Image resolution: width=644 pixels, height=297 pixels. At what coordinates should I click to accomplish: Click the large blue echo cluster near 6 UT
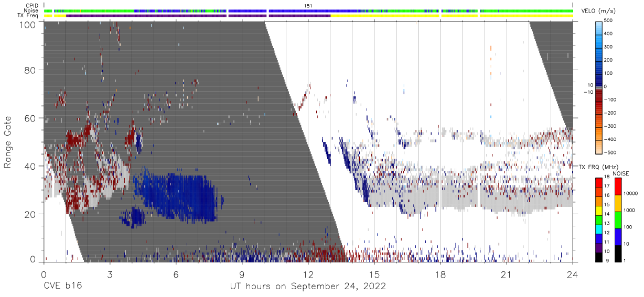[x=176, y=196]
